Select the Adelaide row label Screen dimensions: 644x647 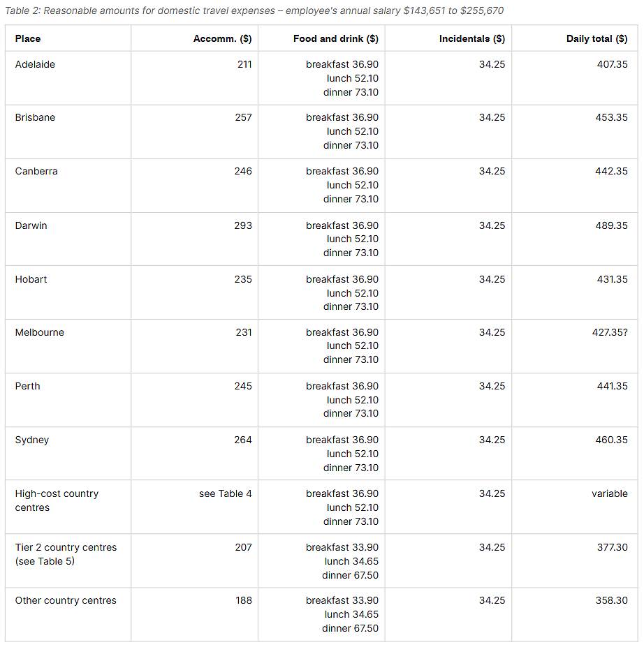35,64
